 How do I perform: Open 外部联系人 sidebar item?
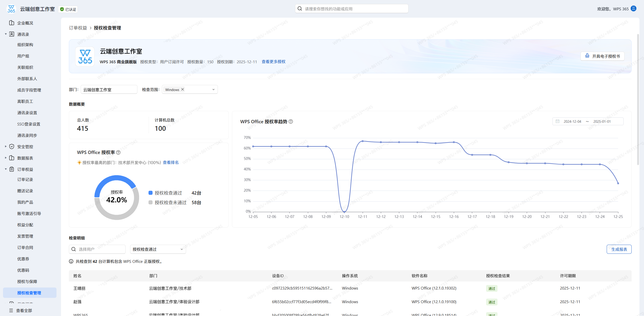tap(27, 79)
